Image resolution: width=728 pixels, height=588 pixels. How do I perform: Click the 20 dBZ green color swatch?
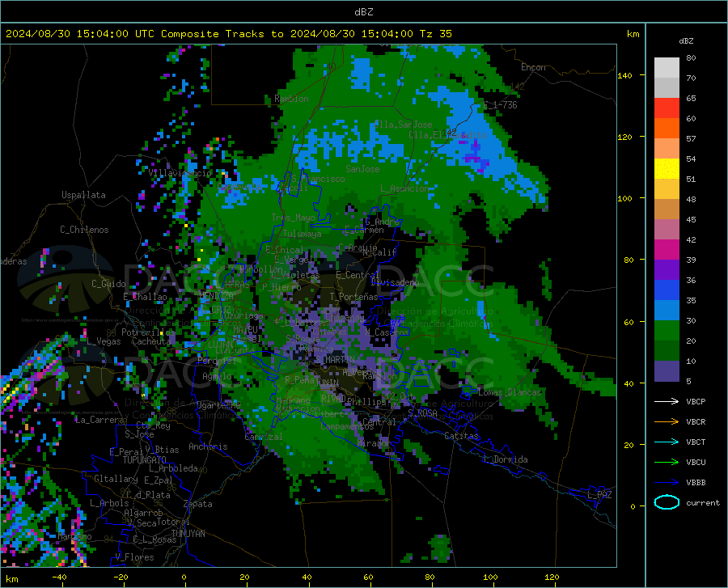667,331
